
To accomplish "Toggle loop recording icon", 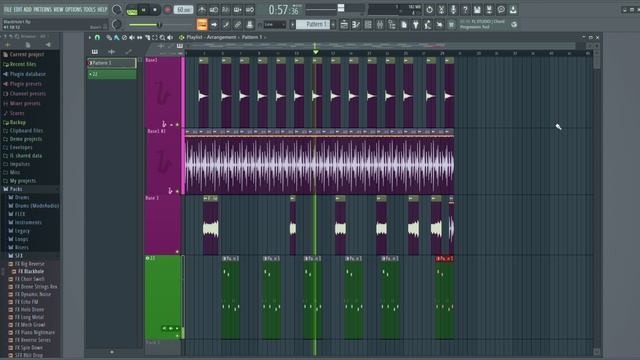I will click(250, 9).
